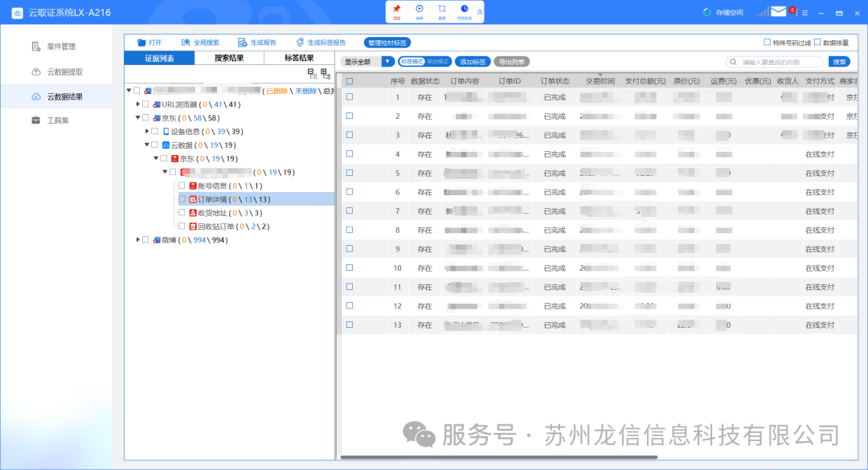Expand the 设备信息 tree node

147,131
